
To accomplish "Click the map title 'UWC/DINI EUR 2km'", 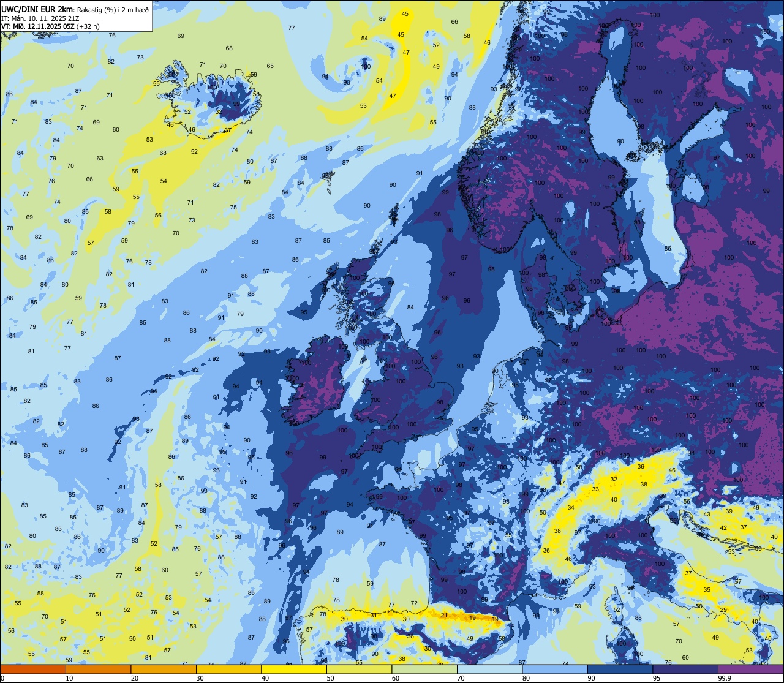I will click(x=37, y=9).
